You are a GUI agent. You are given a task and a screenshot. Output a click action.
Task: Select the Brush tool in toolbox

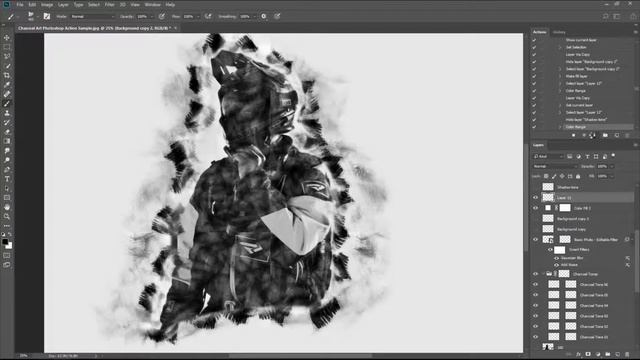tap(7, 103)
